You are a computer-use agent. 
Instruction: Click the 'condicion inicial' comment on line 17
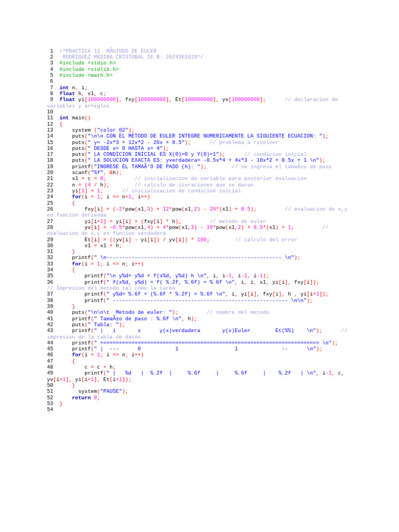[275, 154]
